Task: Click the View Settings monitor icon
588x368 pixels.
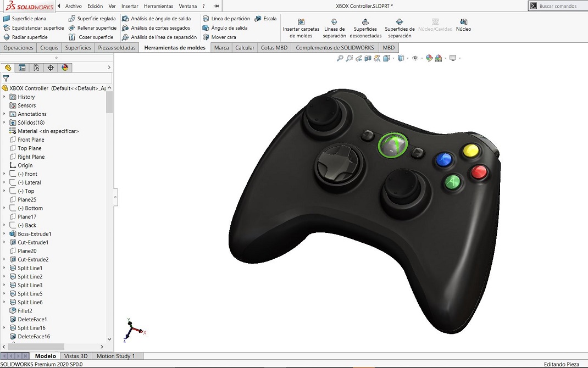Action: [453, 58]
